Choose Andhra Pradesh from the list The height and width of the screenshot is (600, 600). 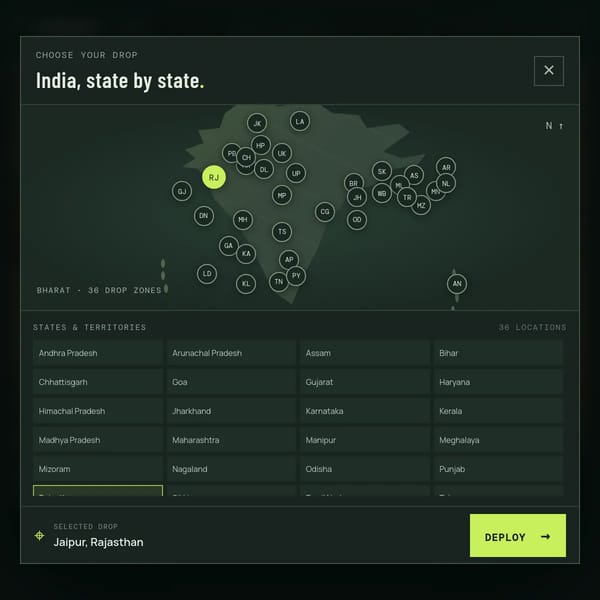pyautogui.click(x=98, y=353)
